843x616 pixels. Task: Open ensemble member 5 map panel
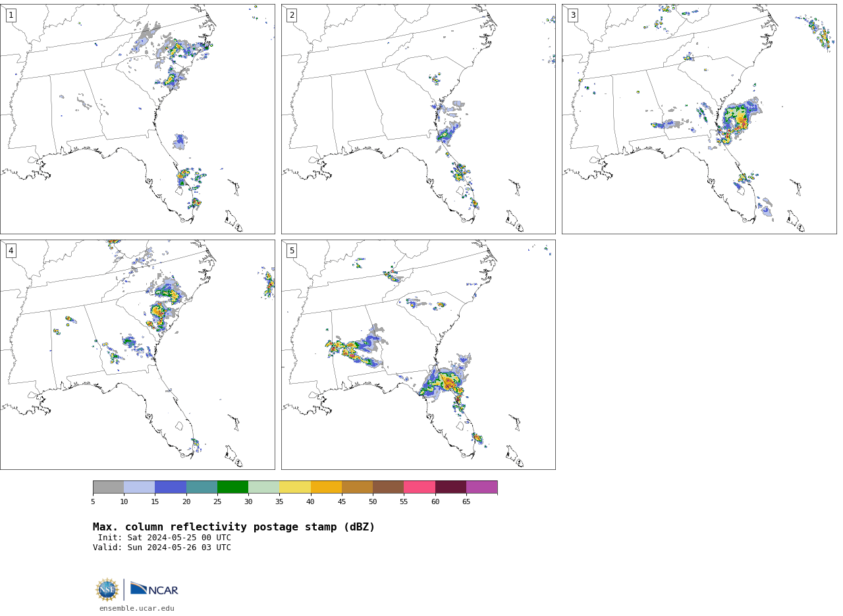(x=418, y=355)
